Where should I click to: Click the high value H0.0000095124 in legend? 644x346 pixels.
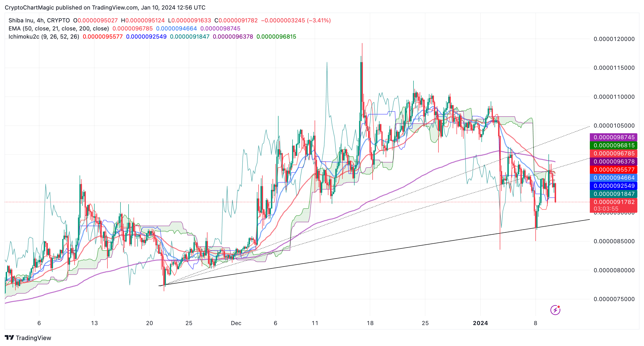[143, 20]
